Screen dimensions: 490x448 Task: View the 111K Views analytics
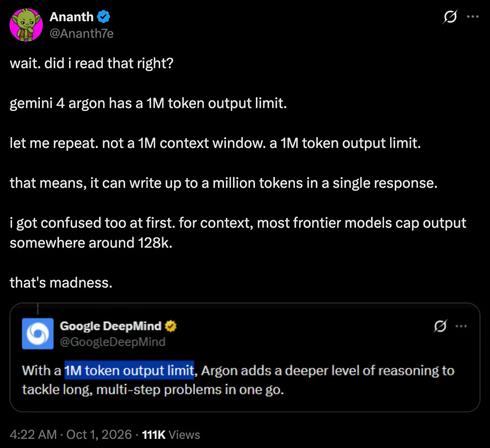tap(171, 434)
